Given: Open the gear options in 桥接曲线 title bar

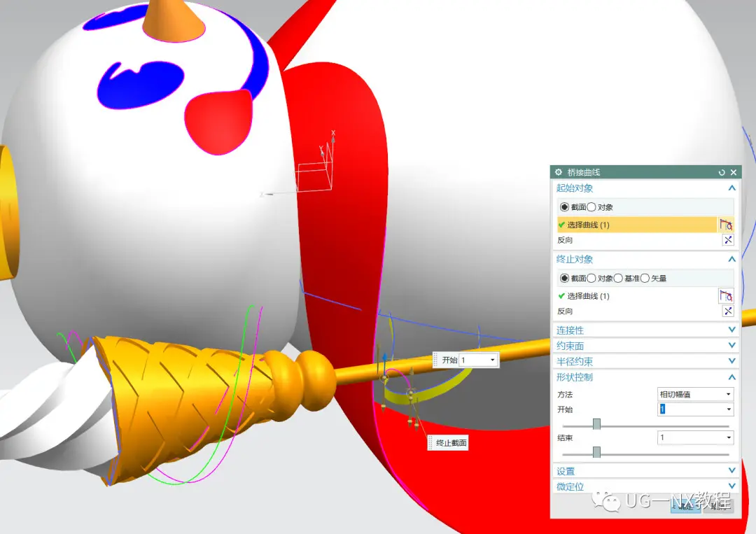Looking at the screenshot, I should 559,172.
